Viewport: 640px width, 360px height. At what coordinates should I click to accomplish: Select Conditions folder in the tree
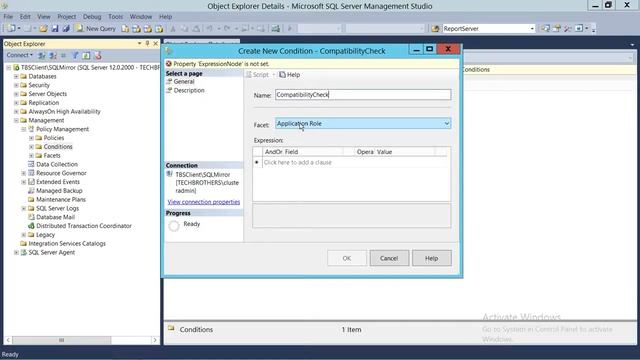click(x=58, y=147)
